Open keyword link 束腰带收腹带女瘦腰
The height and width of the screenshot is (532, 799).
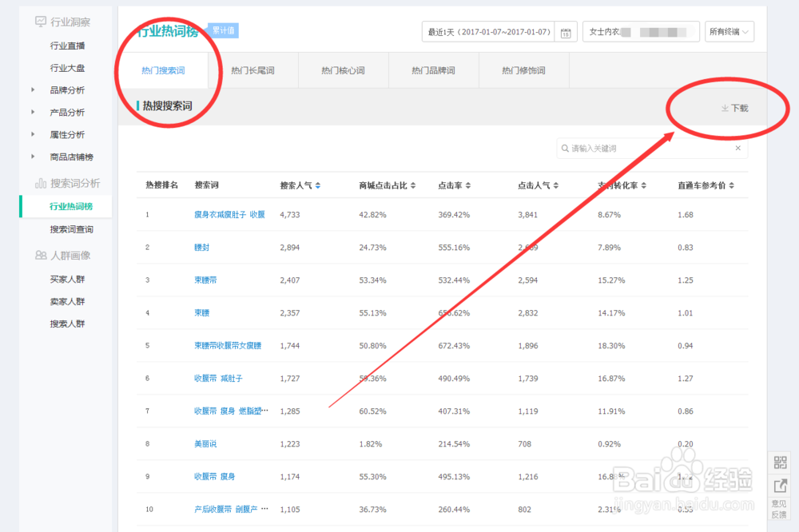click(228, 346)
